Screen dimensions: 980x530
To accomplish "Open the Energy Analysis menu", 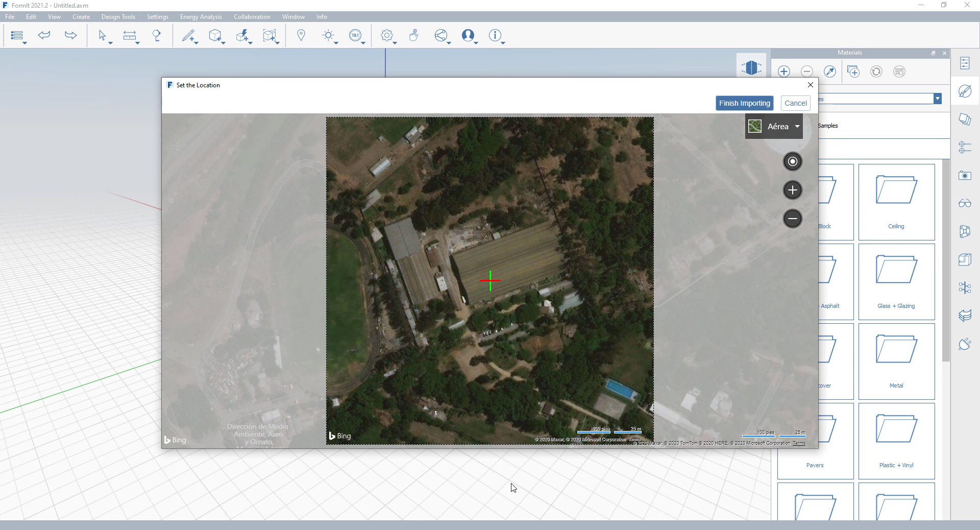I will (201, 17).
